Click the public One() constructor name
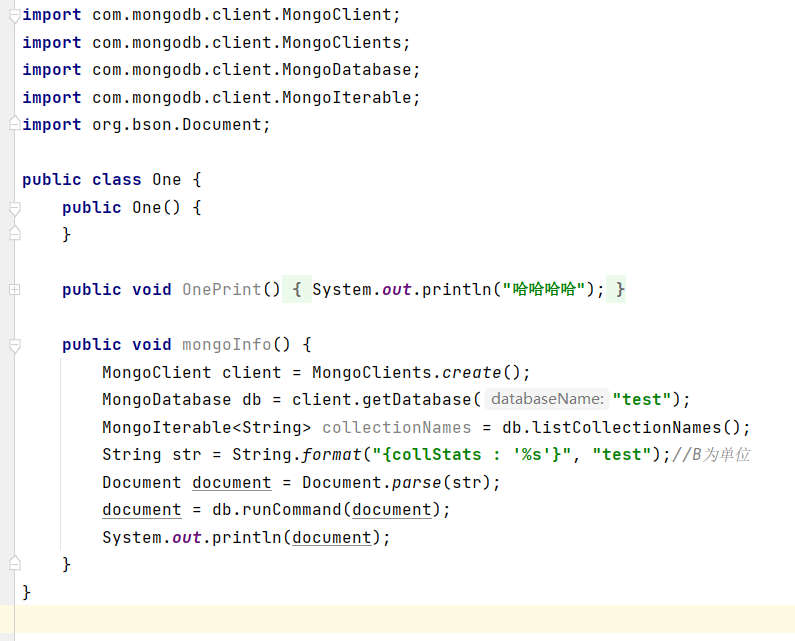The image size is (795, 641). click(147, 207)
